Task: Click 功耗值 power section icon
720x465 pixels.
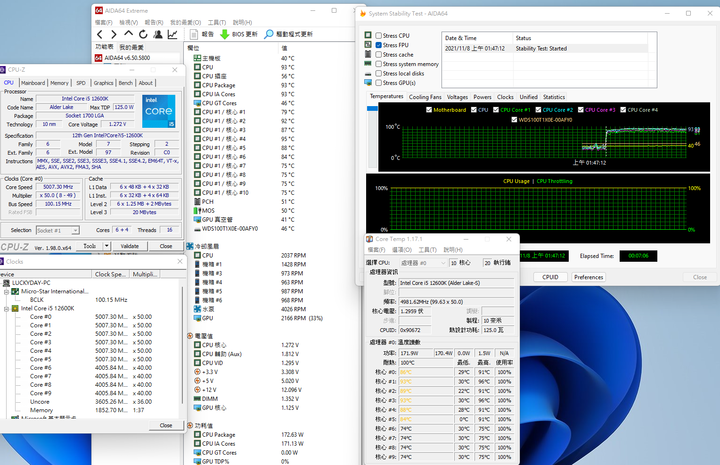Action: point(190,426)
